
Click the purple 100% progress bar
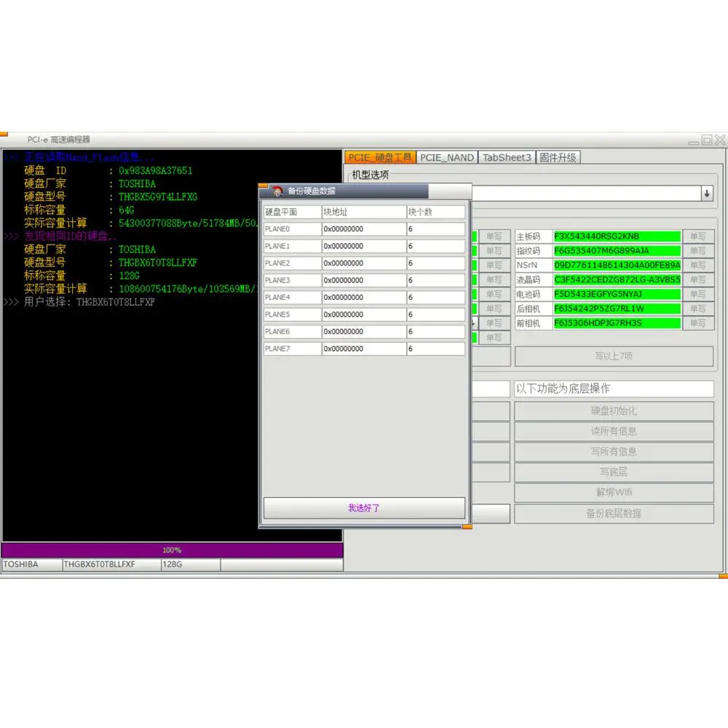click(173, 550)
